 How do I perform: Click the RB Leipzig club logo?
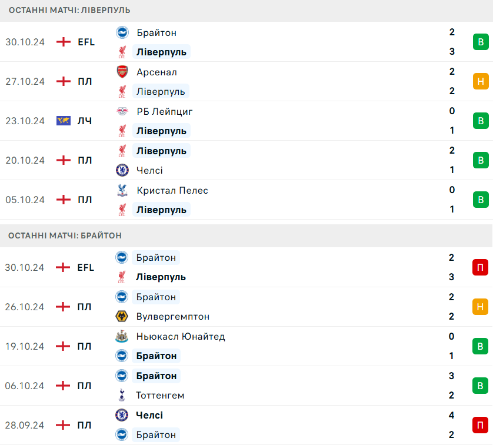tap(122, 111)
